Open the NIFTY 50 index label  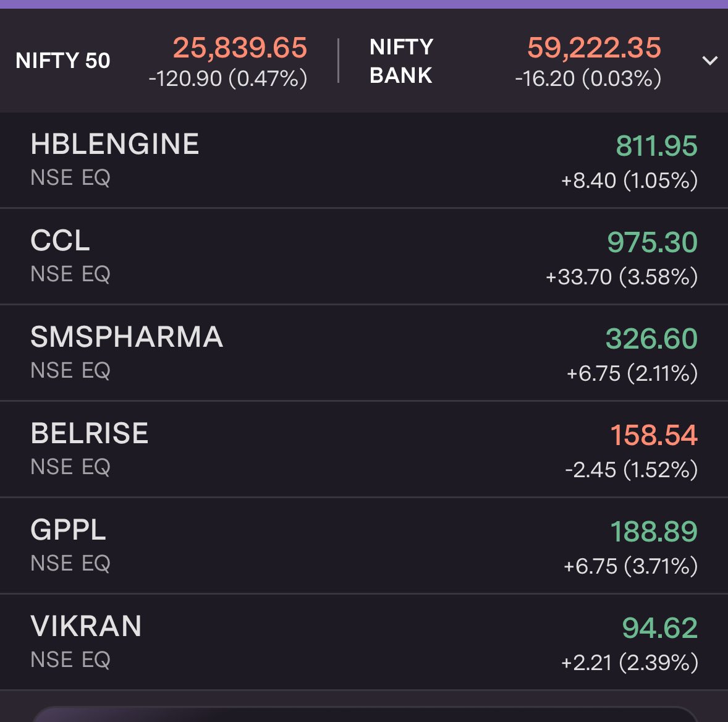click(x=63, y=61)
